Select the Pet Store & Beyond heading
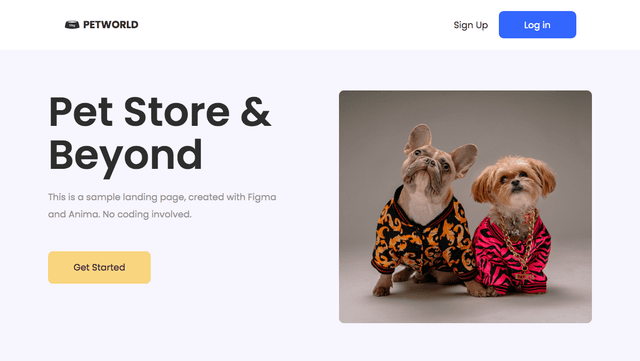The height and width of the screenshot is (361, 640). point(160,135)
